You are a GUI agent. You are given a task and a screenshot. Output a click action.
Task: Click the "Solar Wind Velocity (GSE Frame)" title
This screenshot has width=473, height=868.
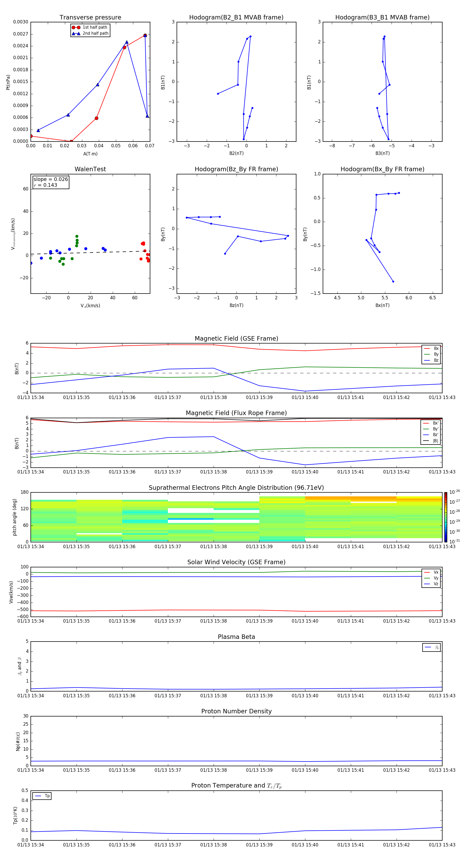[x=236, y=562]
